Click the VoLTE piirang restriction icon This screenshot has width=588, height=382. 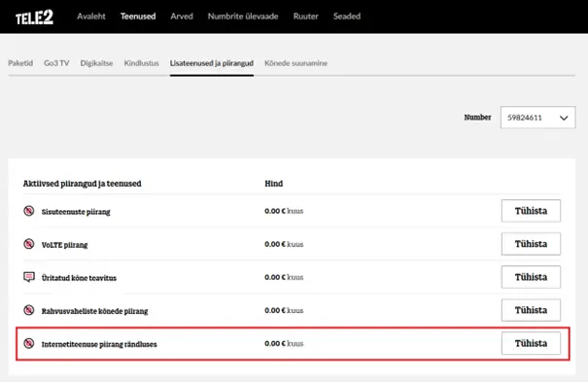pos(29,244)
